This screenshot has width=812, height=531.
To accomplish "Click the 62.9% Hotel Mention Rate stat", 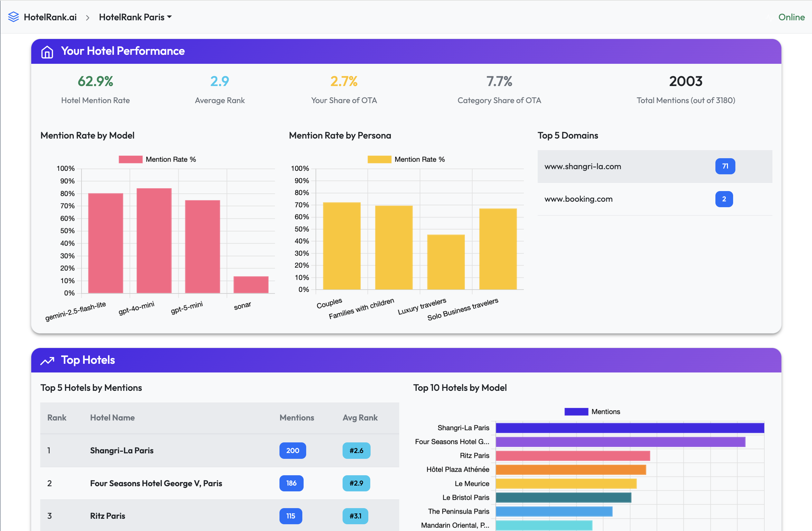I will click(95, 81).
